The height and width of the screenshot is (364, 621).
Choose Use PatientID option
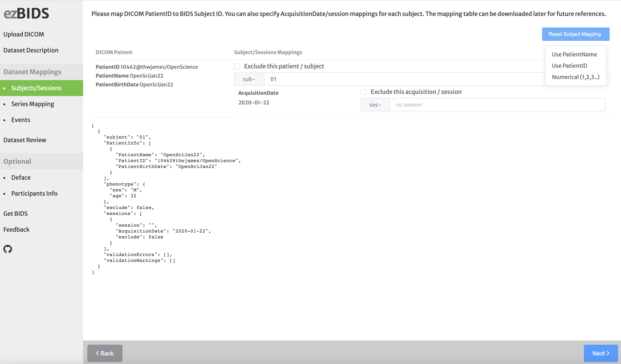click(569, 66)
